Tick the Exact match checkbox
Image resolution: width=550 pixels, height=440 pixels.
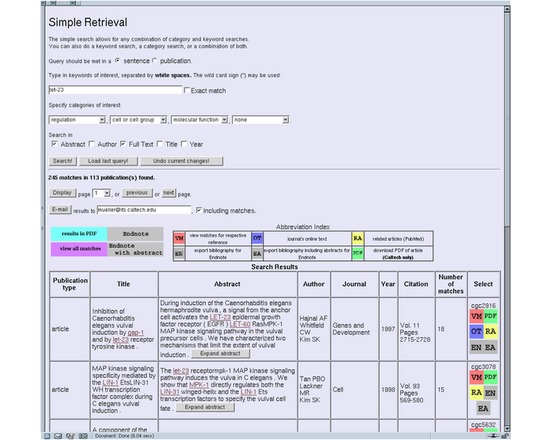187,90
